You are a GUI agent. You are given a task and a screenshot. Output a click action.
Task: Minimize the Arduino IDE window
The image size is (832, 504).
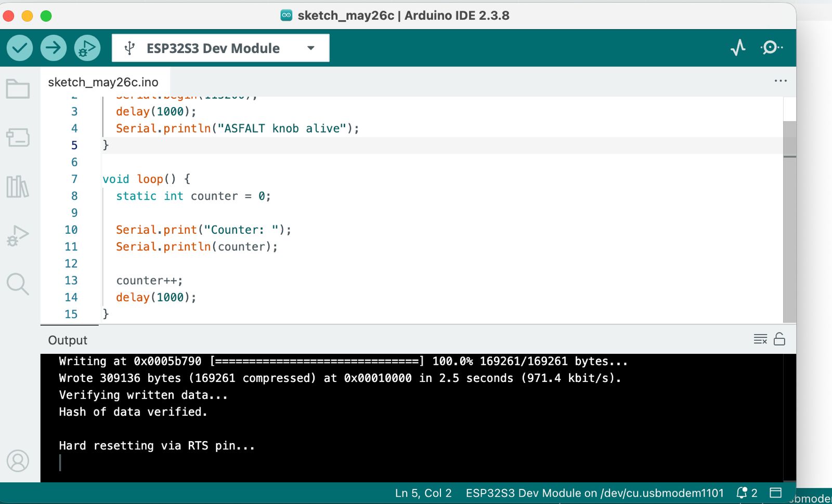point(28,16)
